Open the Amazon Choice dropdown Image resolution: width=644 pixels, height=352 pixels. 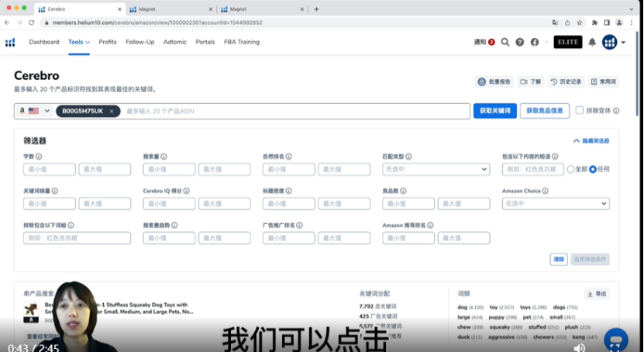pos(556,203)
